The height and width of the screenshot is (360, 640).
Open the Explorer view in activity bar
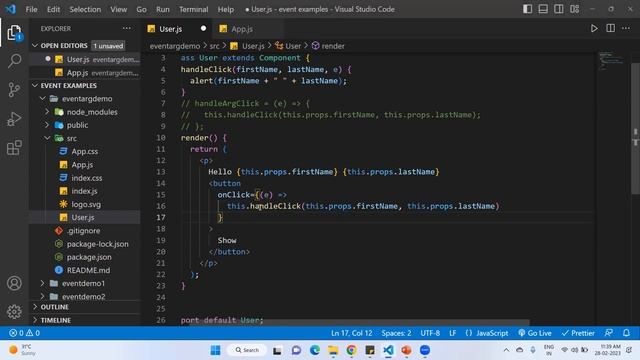pyautogui.click(x=14, y=33)
